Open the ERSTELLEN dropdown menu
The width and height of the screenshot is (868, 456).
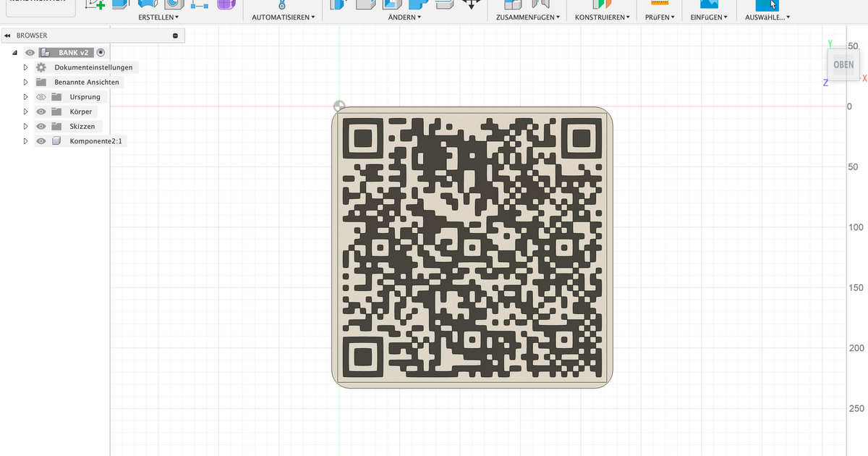(x=158, y=17)
